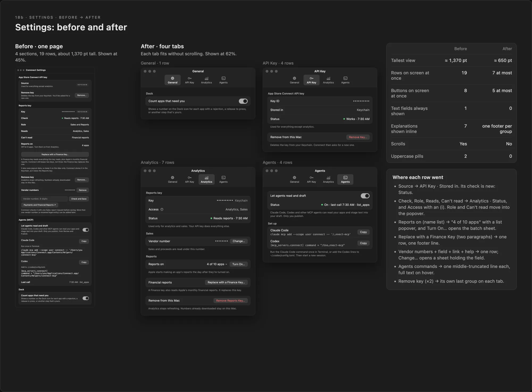Click the red Remove Key… button
The image size is (532, 392).
(358, 137)
